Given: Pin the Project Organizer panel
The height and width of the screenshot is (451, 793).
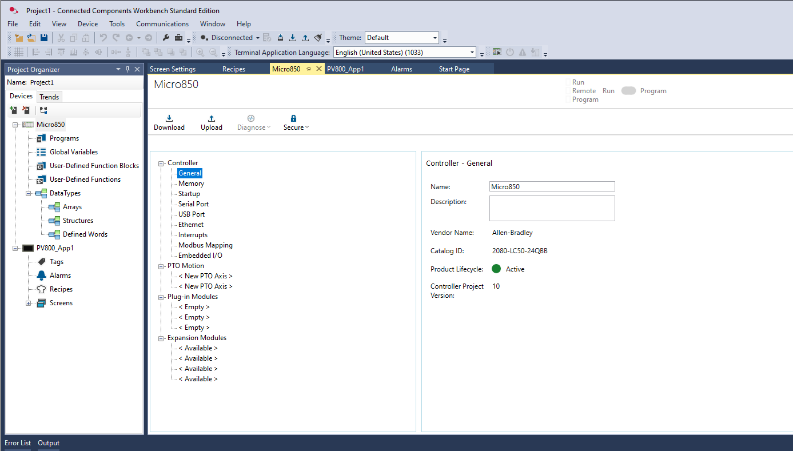Looking at the screenshot, I should (x=127, y=69).
